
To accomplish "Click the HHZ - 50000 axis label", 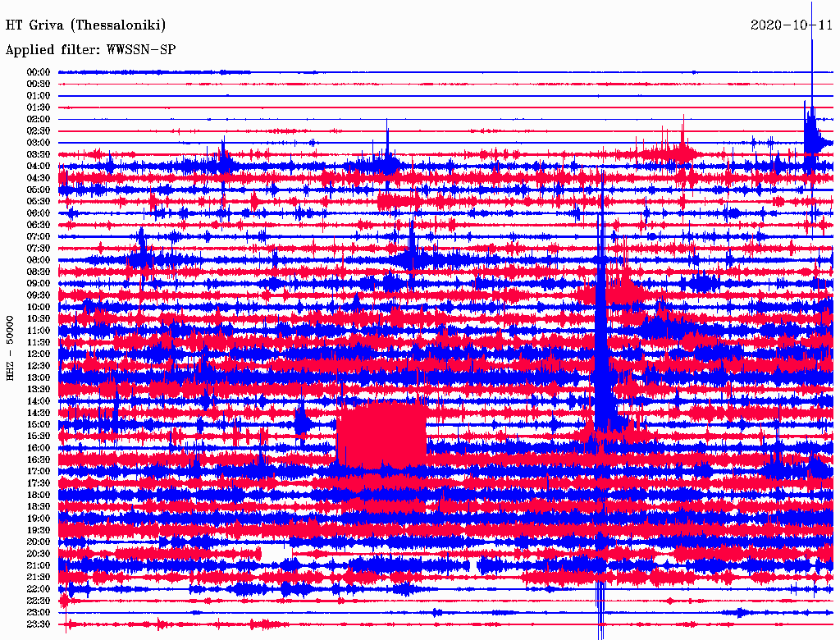I will point(10,348).
